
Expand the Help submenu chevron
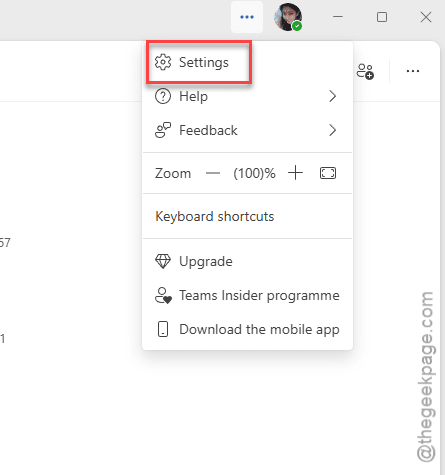[332, 96]
